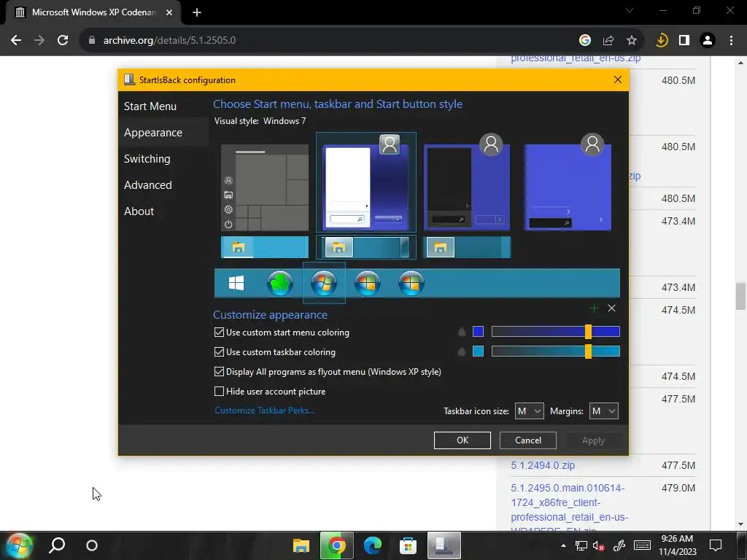The width and height of the screenshot is (747, 560).
Task: Enable Hide user account picture
Action: click(219, 392)
